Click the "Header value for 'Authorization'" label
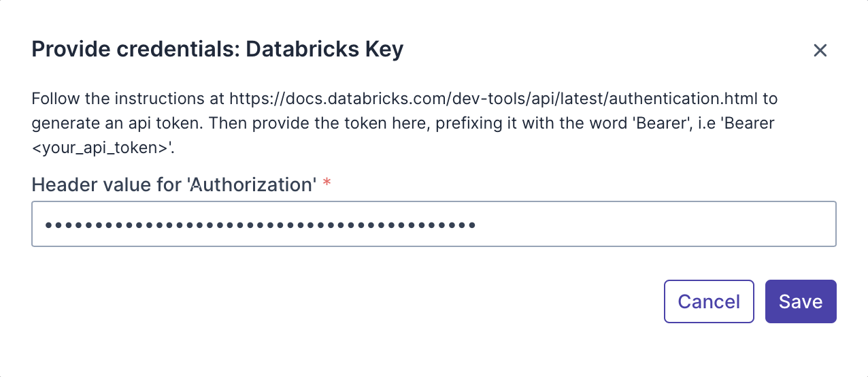 pos(174,184)
